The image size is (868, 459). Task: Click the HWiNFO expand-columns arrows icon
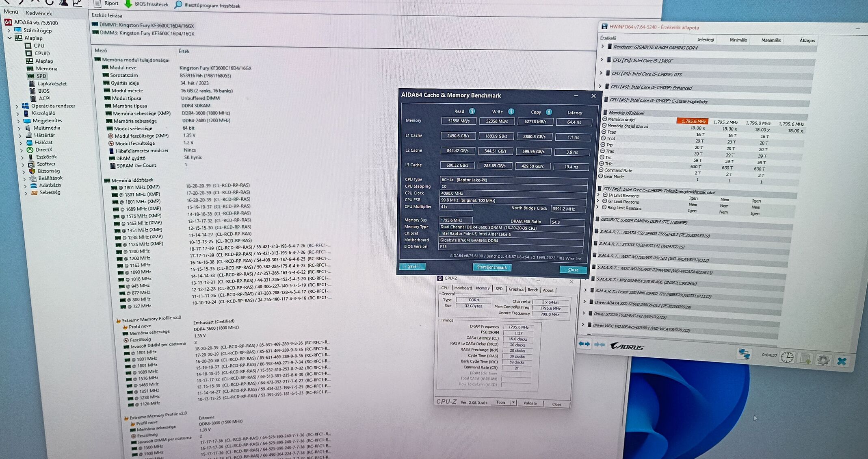point(584,344)
